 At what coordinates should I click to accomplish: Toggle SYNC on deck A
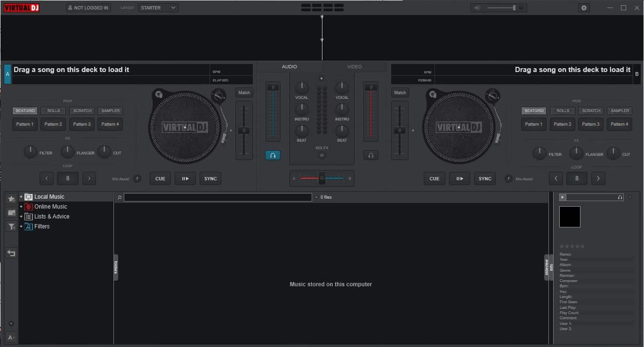pyautogui.click(x=210, y=178)
